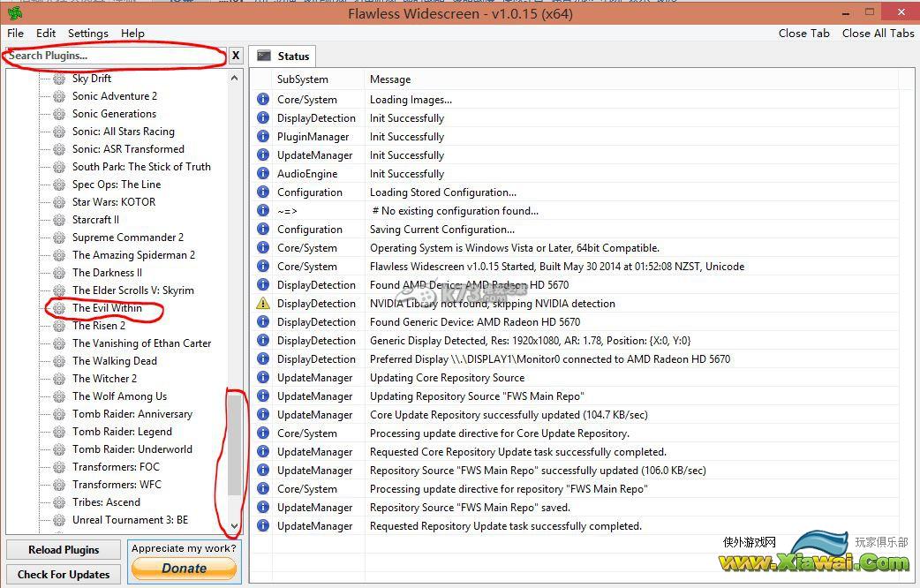Select Unreal Tournament 3: BE plugin
The image size is (920, 588).
click(131, 520)
